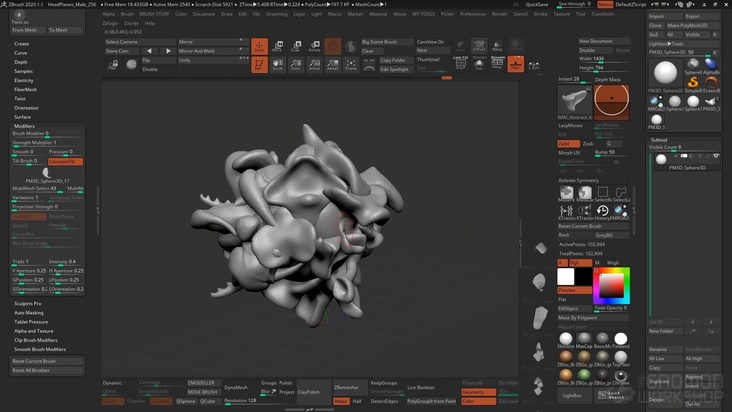
Task: Activate the Draw mode icon
Action: coord(259,46)
